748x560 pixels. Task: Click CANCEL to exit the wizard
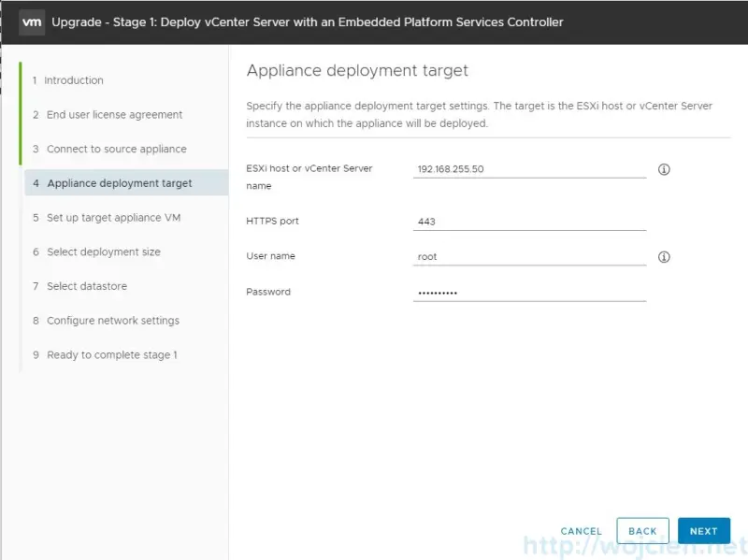pyautogui.click(x=581, y=530)
